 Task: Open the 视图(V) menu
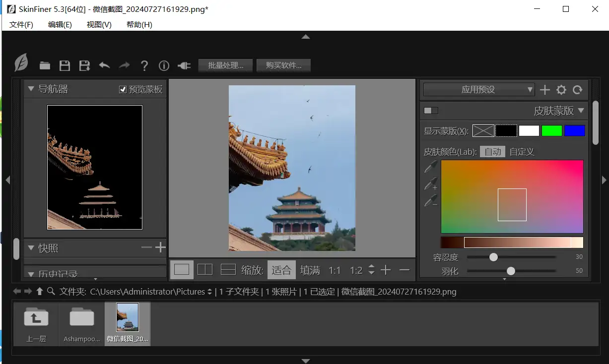pyautogui.click(x=99, y=24)
